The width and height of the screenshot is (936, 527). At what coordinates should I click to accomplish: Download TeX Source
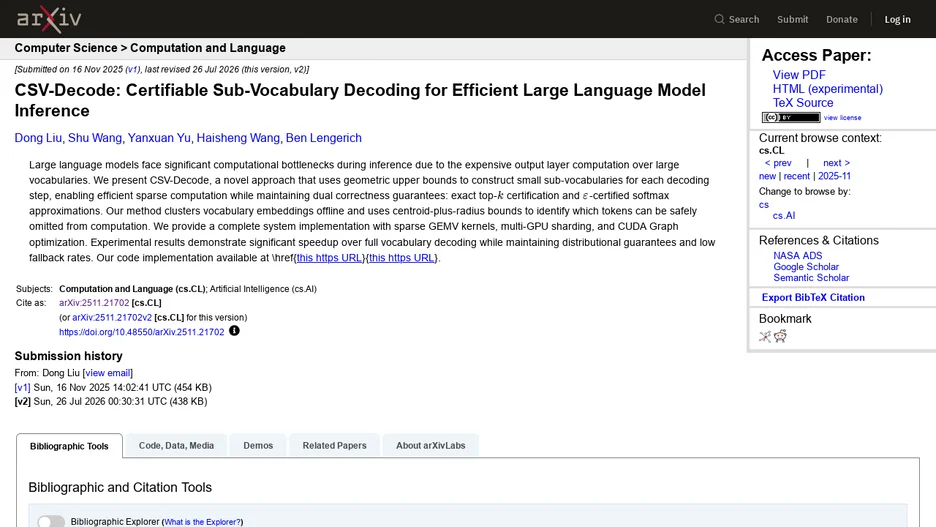click(x=803, y=103)
